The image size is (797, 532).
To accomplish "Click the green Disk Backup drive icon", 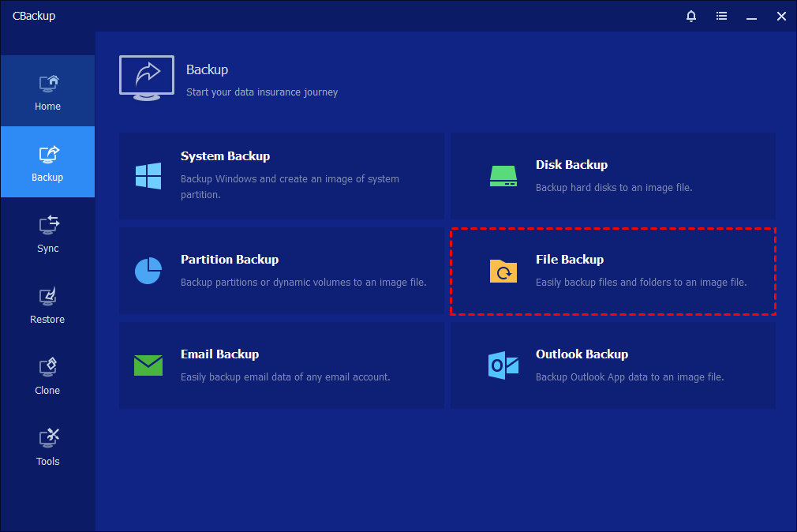I will coord(503,175).
